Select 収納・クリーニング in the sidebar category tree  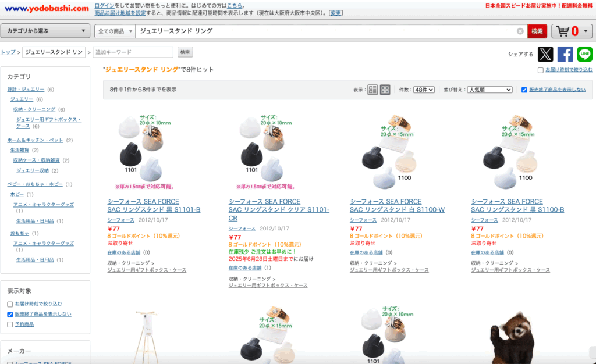click(x=34, y=110)
